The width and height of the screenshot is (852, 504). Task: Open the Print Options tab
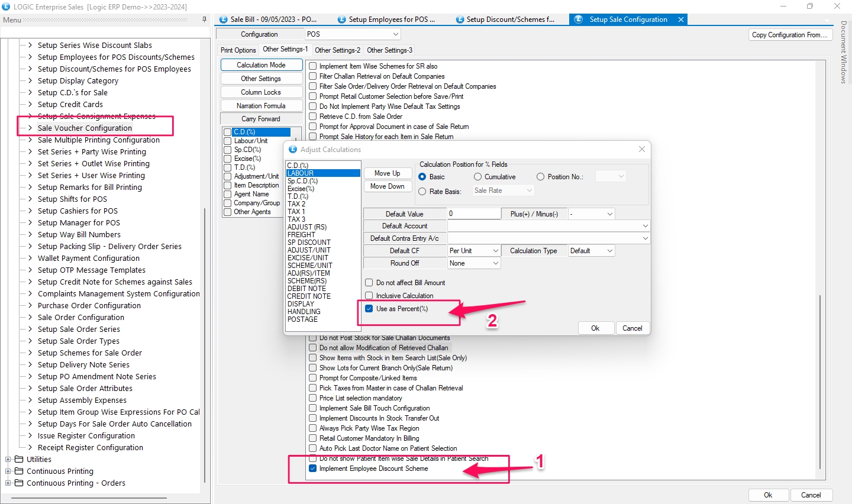coord(238,50)
